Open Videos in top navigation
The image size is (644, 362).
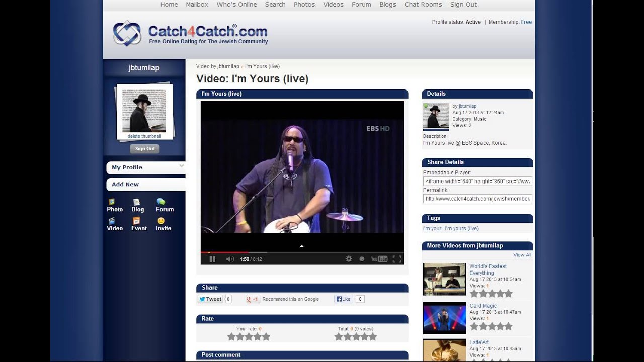(334, 5)
